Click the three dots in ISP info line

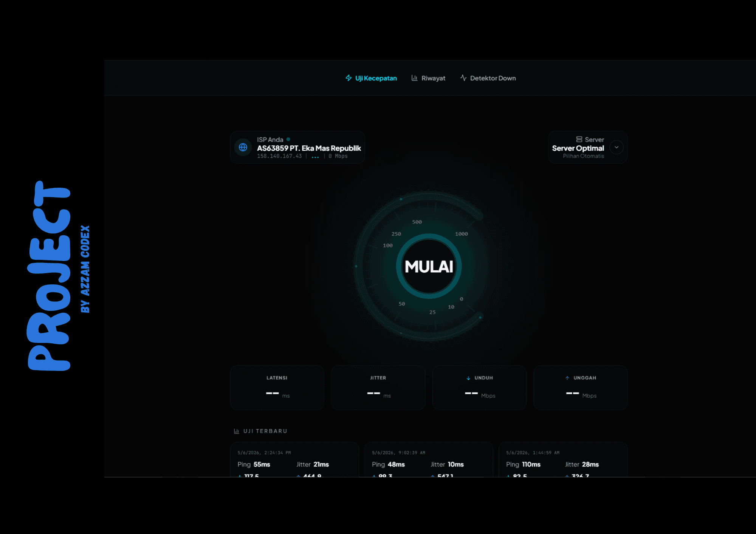coord(315,157)
